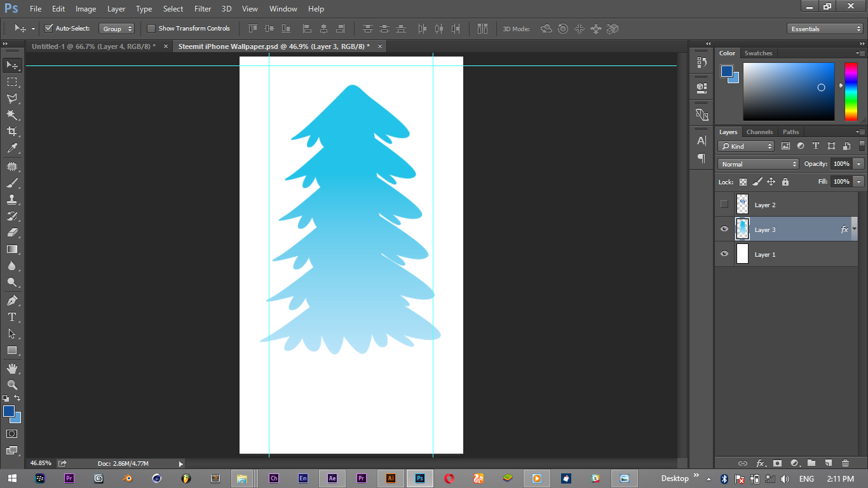Swap foreground and background colors icon

click(x=17, y=398)
